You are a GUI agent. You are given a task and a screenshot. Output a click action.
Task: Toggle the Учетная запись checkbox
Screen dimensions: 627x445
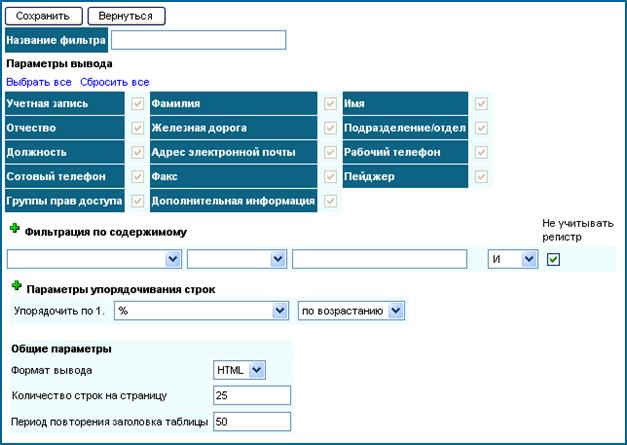[138, 104]
